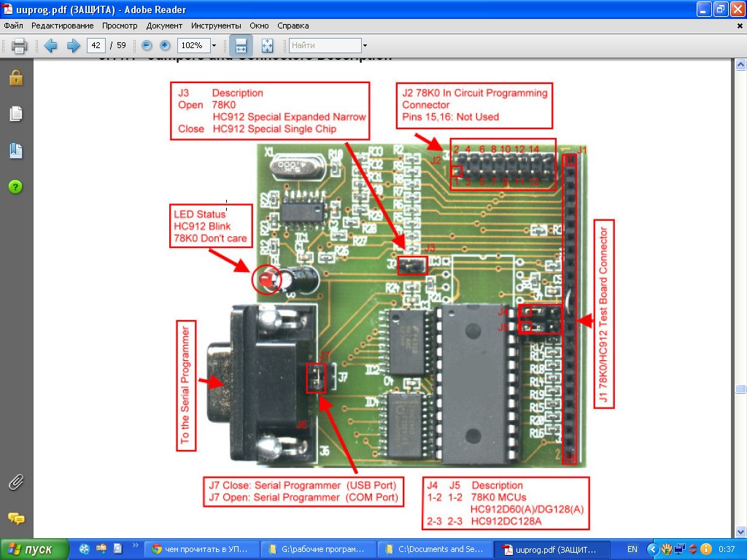The image size is (747, 560).
Task: Toggle fit one full page mode
Action: (267, 46)
